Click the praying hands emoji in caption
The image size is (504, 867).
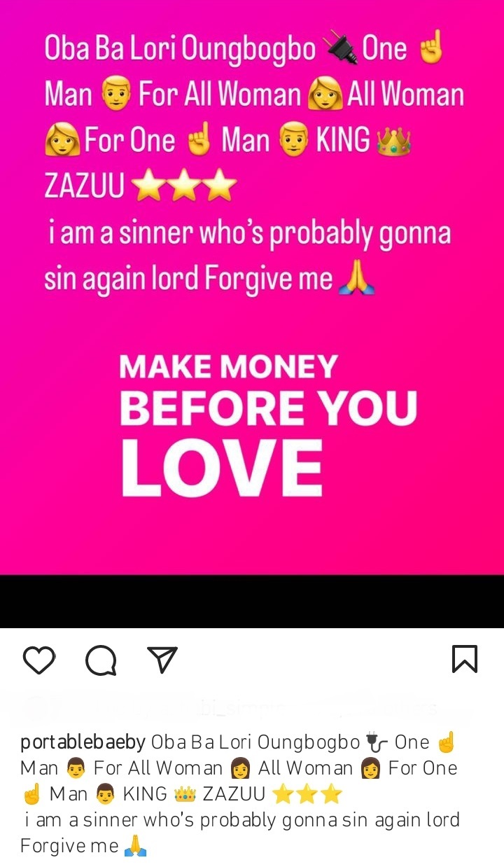tap(135, 846)
